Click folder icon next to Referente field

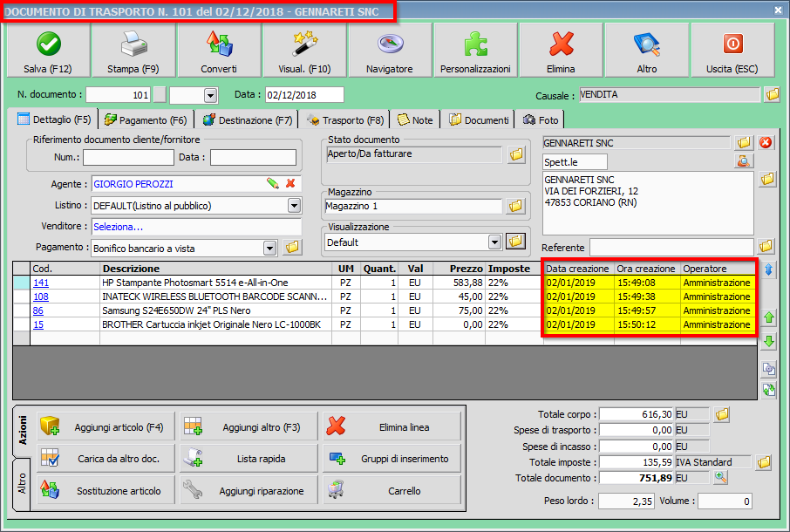(766, 246)
